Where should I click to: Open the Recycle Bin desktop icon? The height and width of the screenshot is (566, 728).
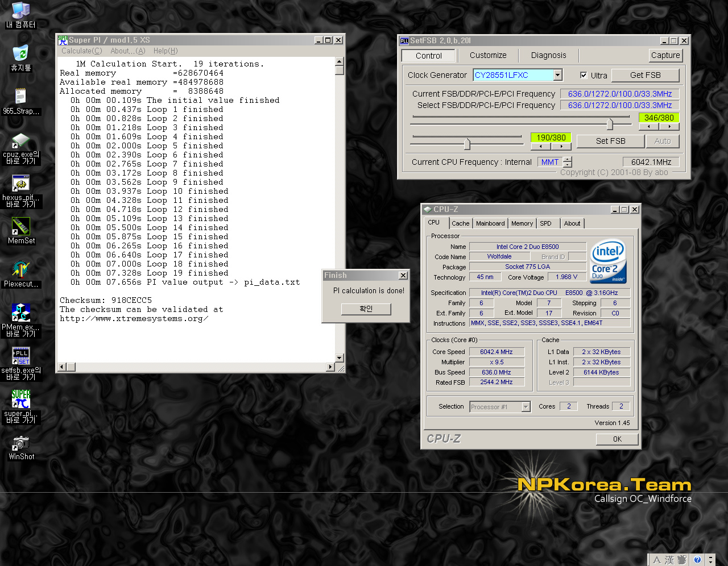click(20, 57)
